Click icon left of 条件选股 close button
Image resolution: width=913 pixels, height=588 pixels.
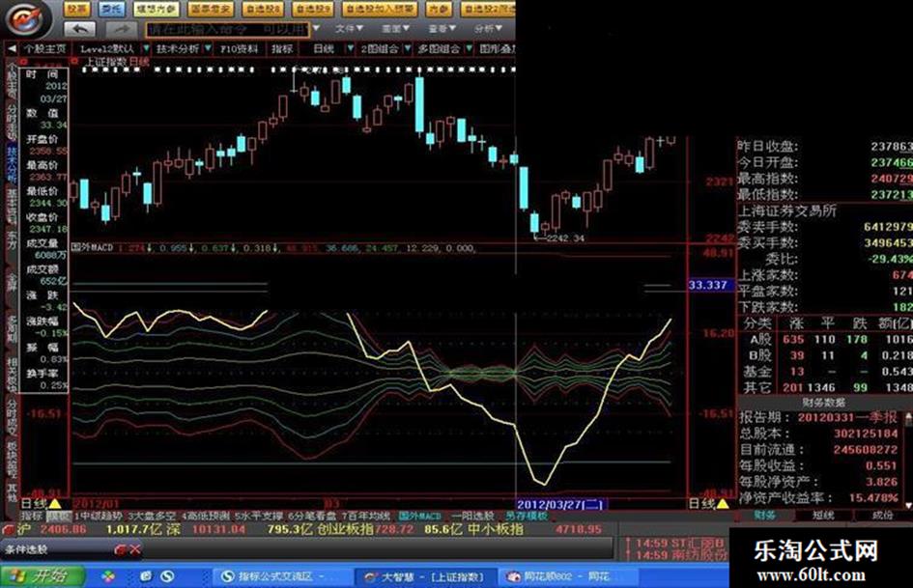121,549
